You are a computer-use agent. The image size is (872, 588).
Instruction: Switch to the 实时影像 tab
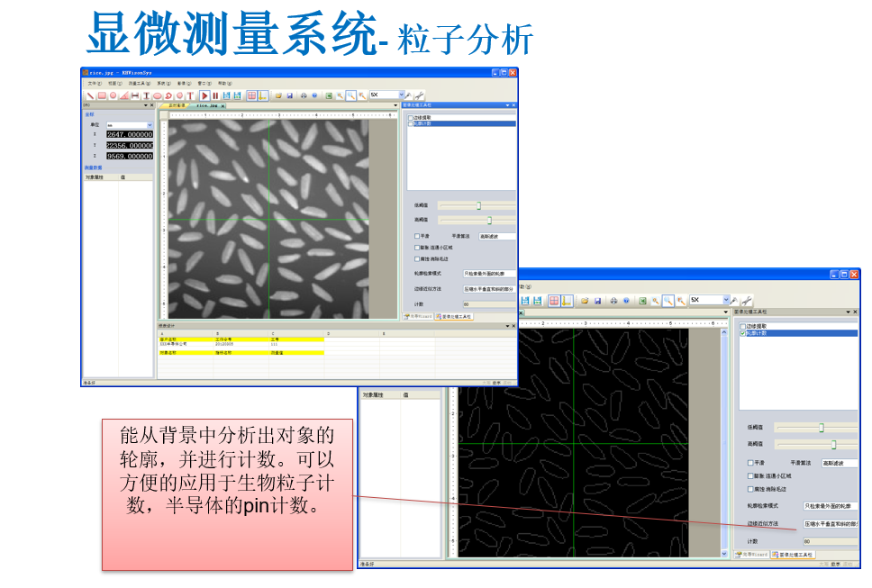[x=177, y=105]
